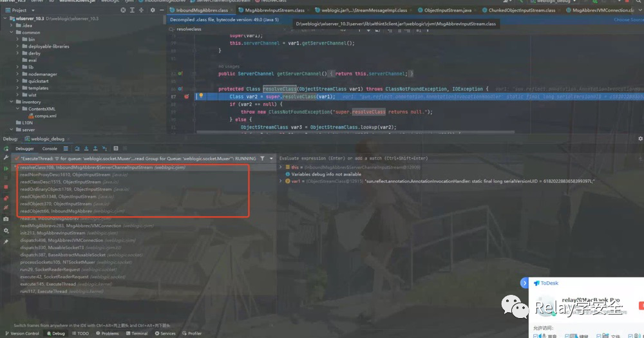The height and width of the screenshot is (338, 644).
Task: Expand the nodemanager folder
Action: pyautogui.click(x=17, y=74)
